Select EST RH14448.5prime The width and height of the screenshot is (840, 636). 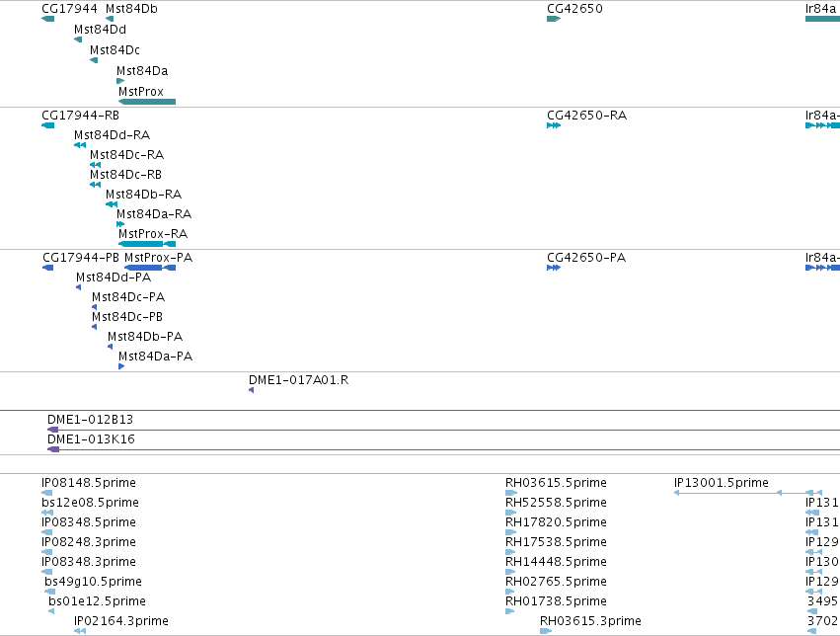(x=556, y=563)
